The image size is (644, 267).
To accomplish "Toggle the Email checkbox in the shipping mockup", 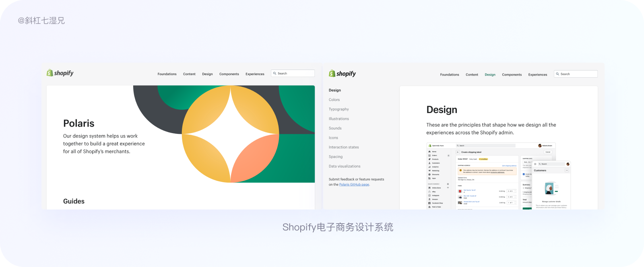I will (x=524, y=174).
